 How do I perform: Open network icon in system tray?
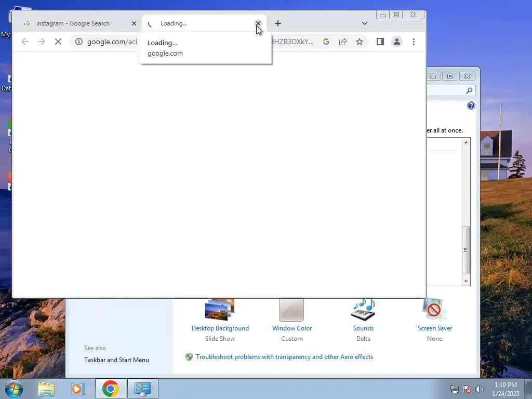click(454, 389)
